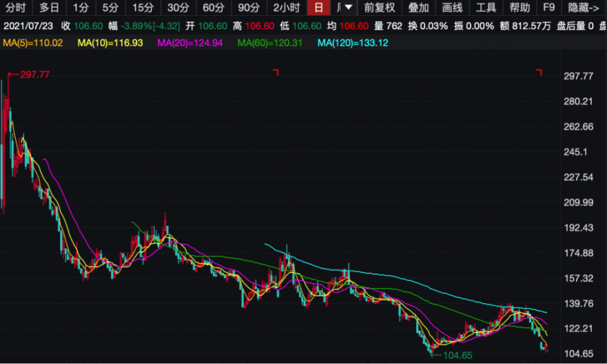Click the 额 812.57万 turnover value

525,26
